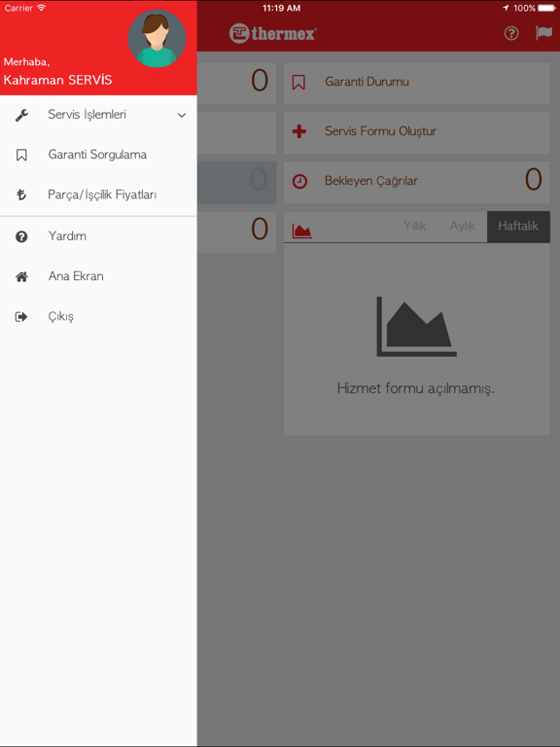Open Yardım in the side drawer
This screenshot has height=747, width=560.
point(98,236)
